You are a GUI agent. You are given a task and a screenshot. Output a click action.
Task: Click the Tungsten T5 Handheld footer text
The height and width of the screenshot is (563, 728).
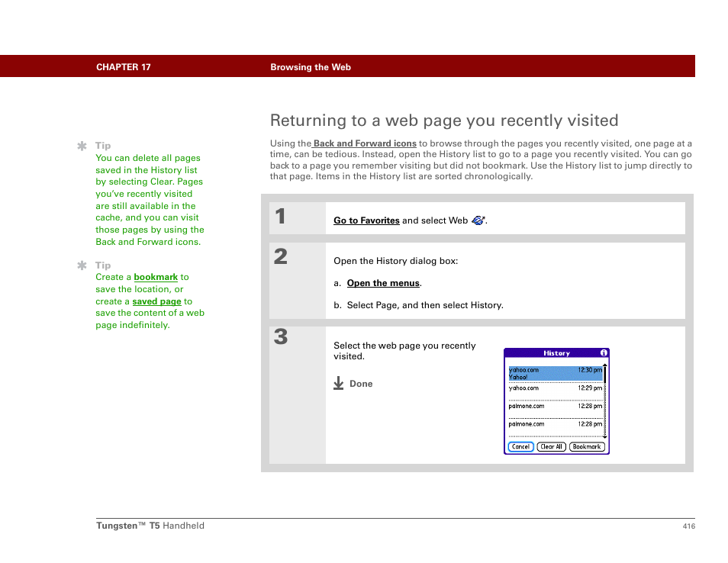[x=150, y=526]
